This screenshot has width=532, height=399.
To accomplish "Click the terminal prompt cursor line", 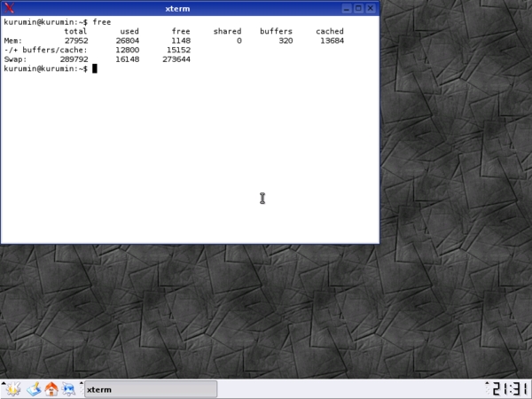I will [51, 69].
